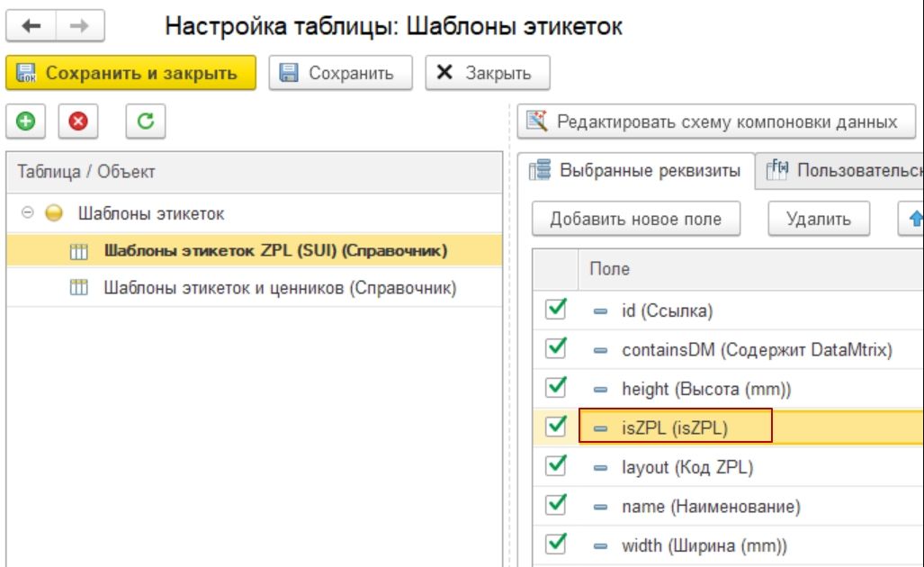
Task: Select the layout (Код ZPL) row
Action: coord(687,467)
